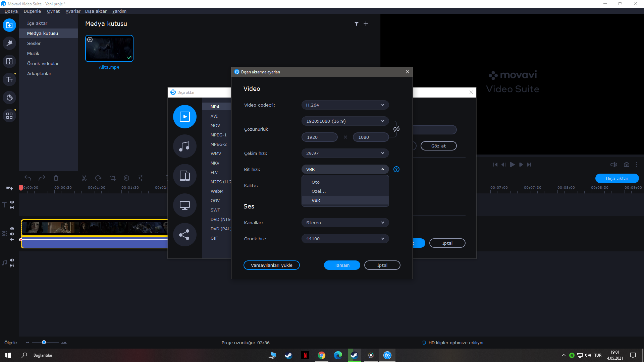The image size is (644, 362).
Task: Click the TV export category icon
Action: point(184,205)
